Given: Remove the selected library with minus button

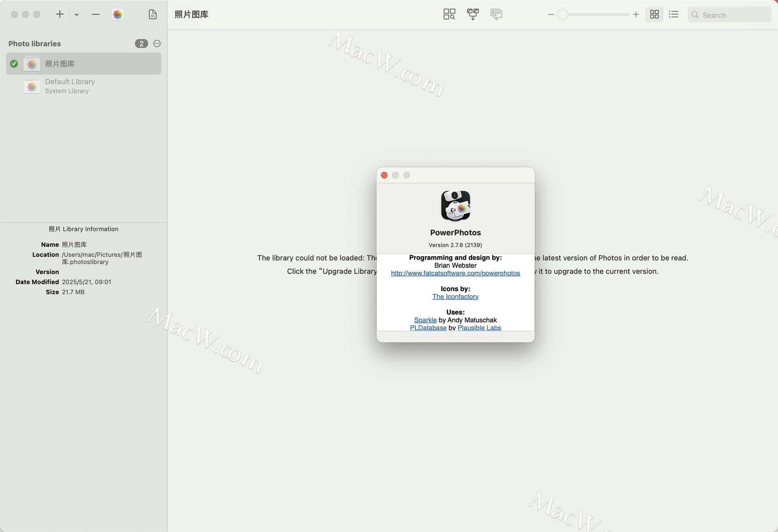Looking at the screenshot, I should pyautogui.click(x=96, y=14).
